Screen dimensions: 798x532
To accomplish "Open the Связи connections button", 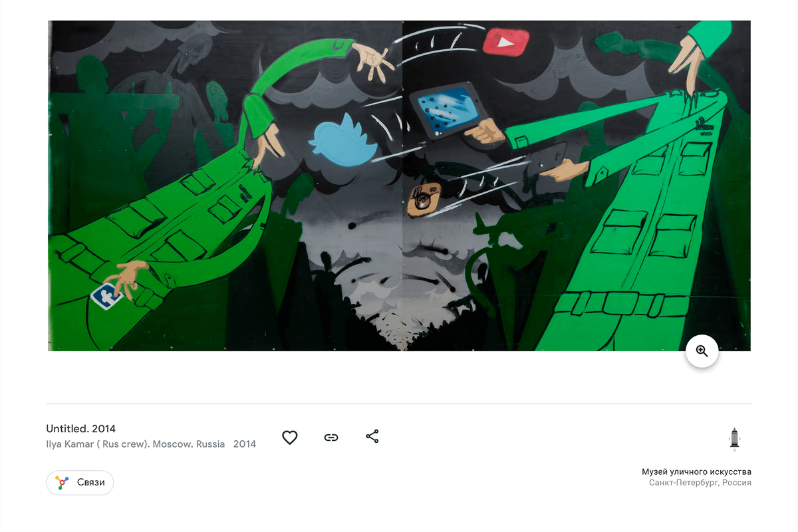I will tap(80, 483).
